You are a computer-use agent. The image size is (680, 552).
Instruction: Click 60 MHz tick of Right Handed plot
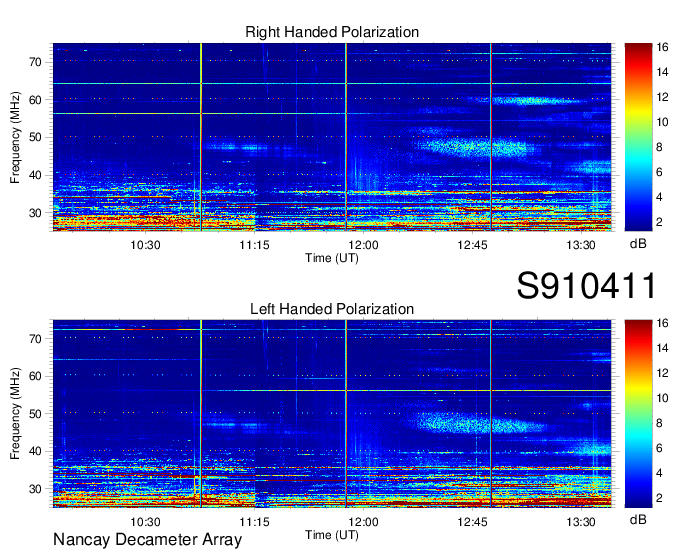35,100
